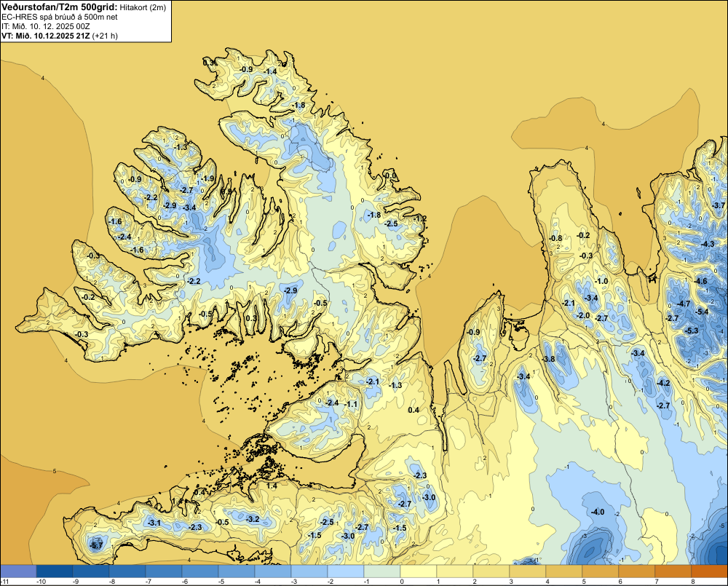728x586 pixels.
Task: Click the -4.3 temperature value
Action: point(708,244)
